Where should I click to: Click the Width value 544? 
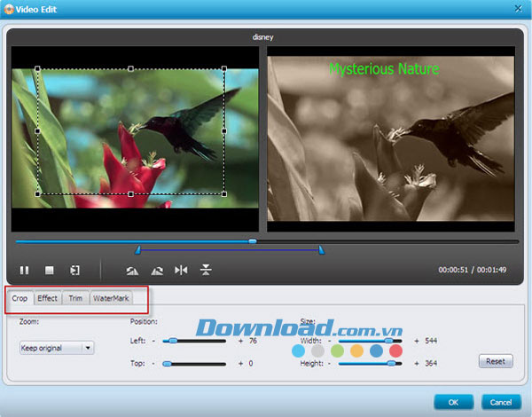[x=431, y=341]
